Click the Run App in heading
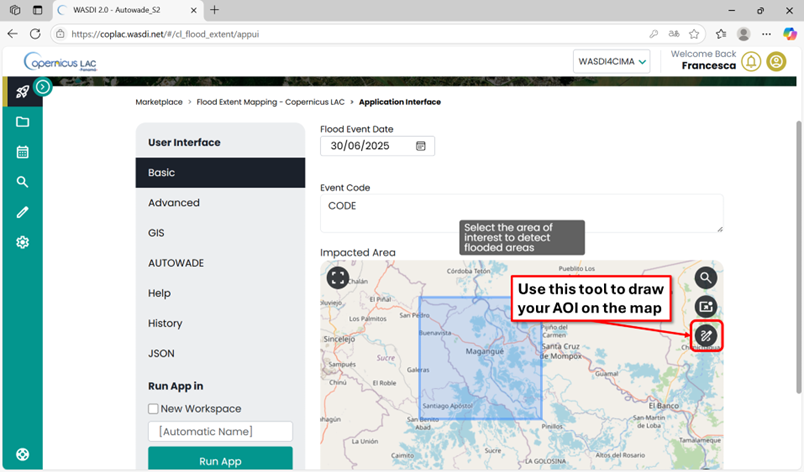This screenshot has height=472, width=804. click(x=176, y=386)
